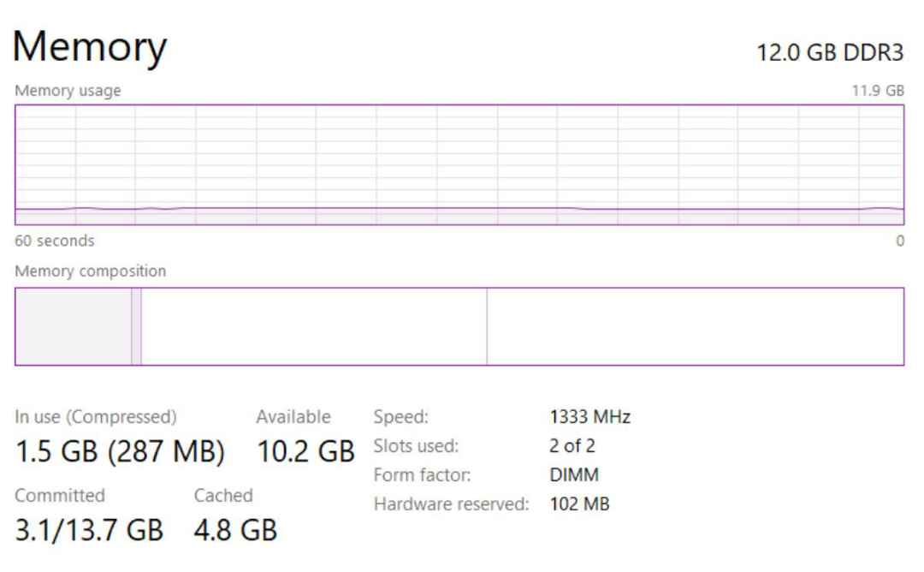Click the 4.8 GB Cached value

point(235,530)
